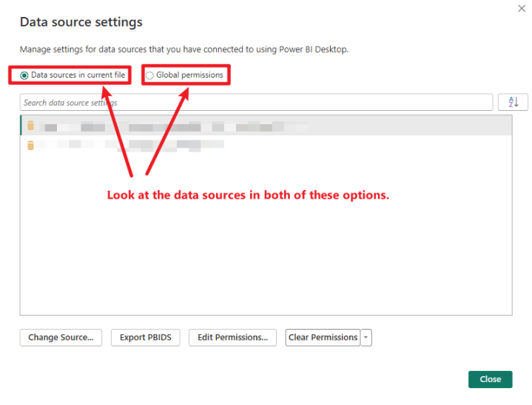Click the red annotation text in the list

click(x=248, y=196)
